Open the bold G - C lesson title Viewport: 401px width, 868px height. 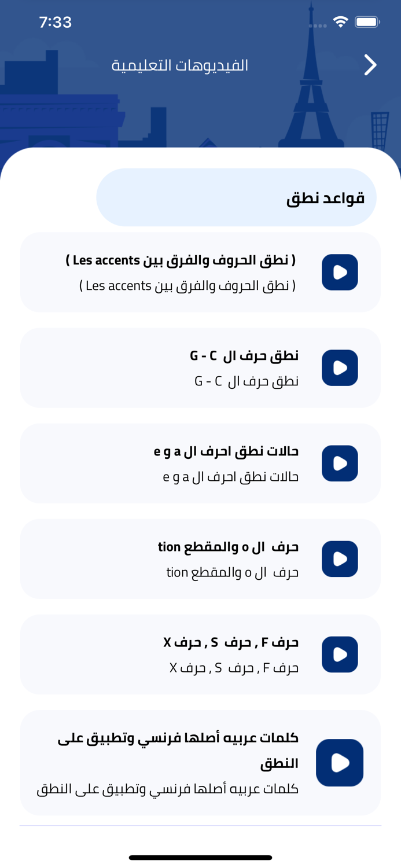(x=244, y=355)
